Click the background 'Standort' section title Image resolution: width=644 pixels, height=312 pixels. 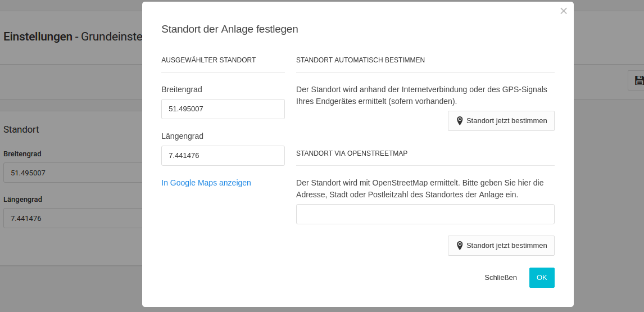click(x=21, y=129)
